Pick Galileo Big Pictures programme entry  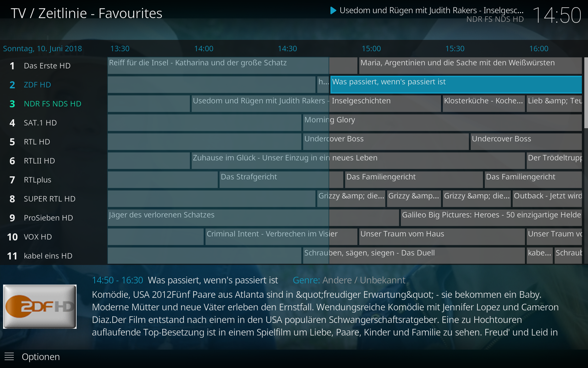(x=491, y=218)
